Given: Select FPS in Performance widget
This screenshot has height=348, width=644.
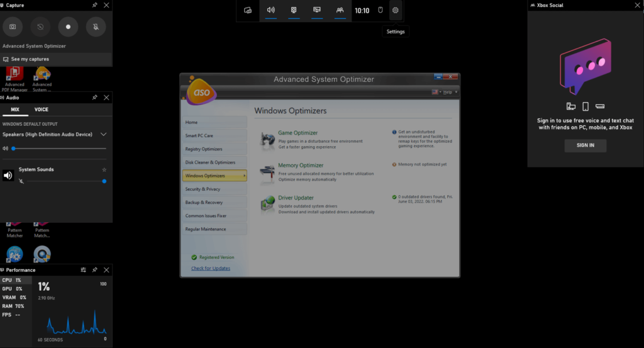Looking at the screenshot, I should 16,315.
